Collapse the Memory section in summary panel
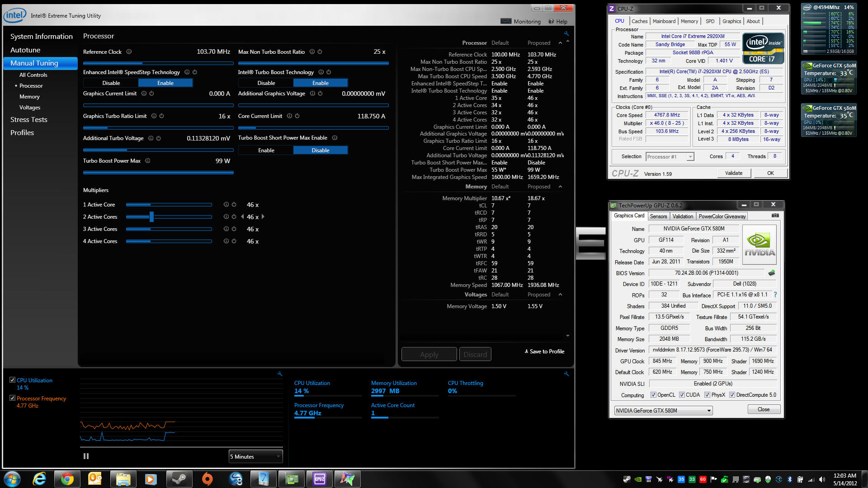Screen dimensions: 868x488 (560, 187)
